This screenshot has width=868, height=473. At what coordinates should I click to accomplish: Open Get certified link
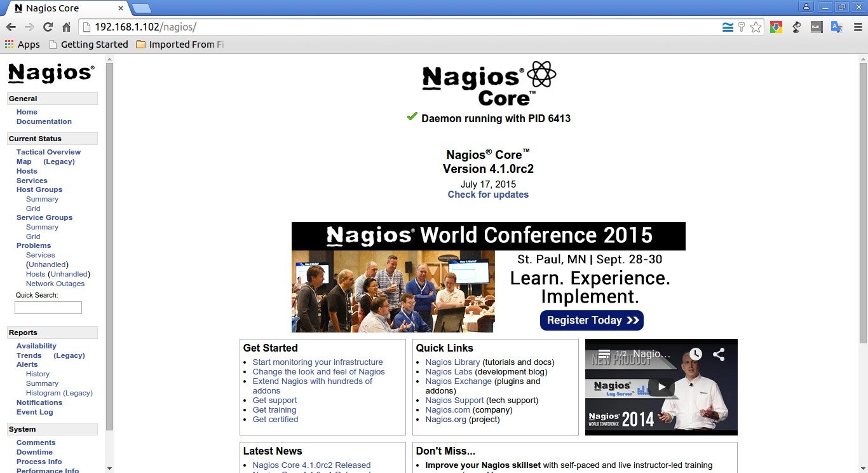(275, 420)
